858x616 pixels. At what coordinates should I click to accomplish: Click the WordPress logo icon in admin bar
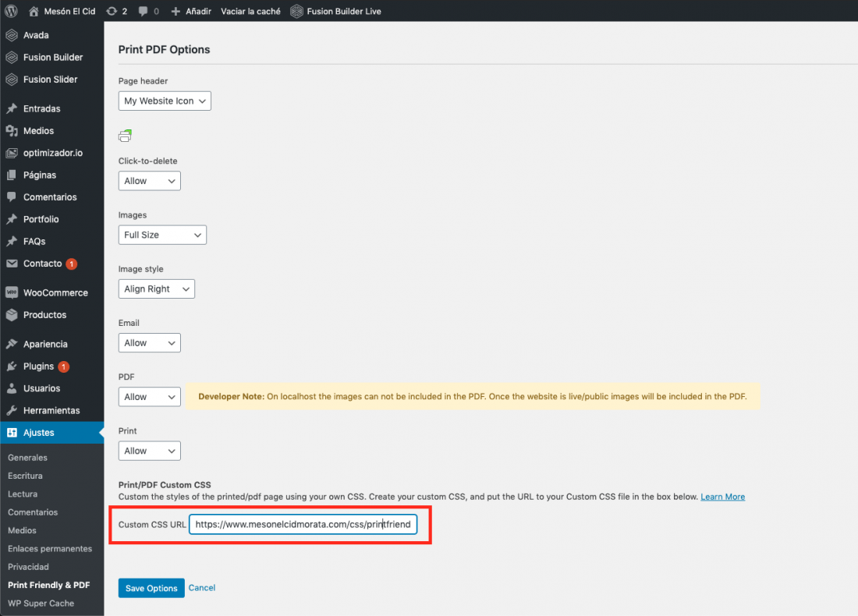point(11,11)
